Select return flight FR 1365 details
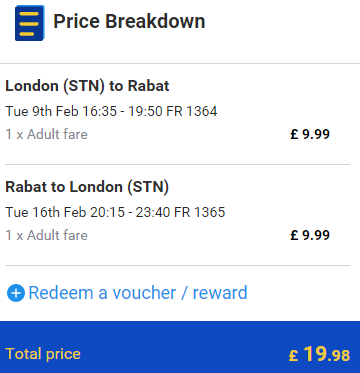The height and width of the screenshot is (373, 360). tap(115, 212)
